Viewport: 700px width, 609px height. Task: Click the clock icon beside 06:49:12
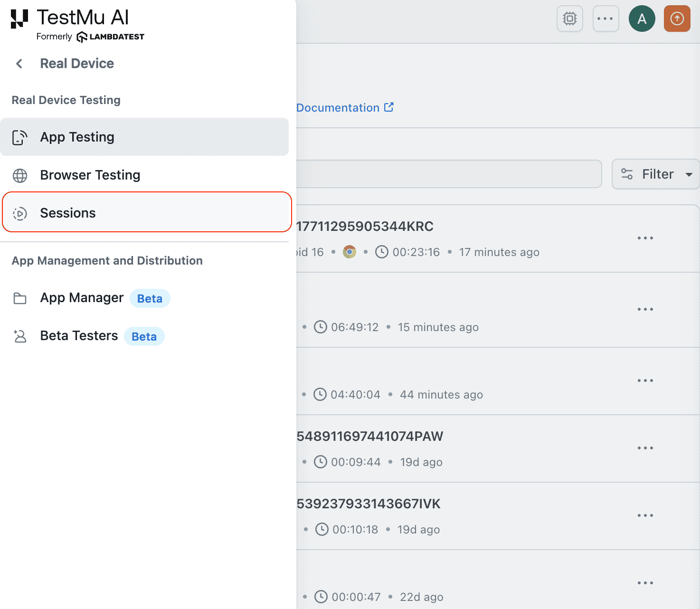[x=321, y=327]
